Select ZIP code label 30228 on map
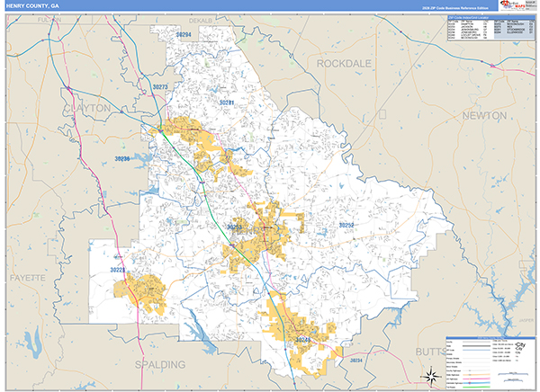This screenshot has height=392, width=540. coord(118,270)
